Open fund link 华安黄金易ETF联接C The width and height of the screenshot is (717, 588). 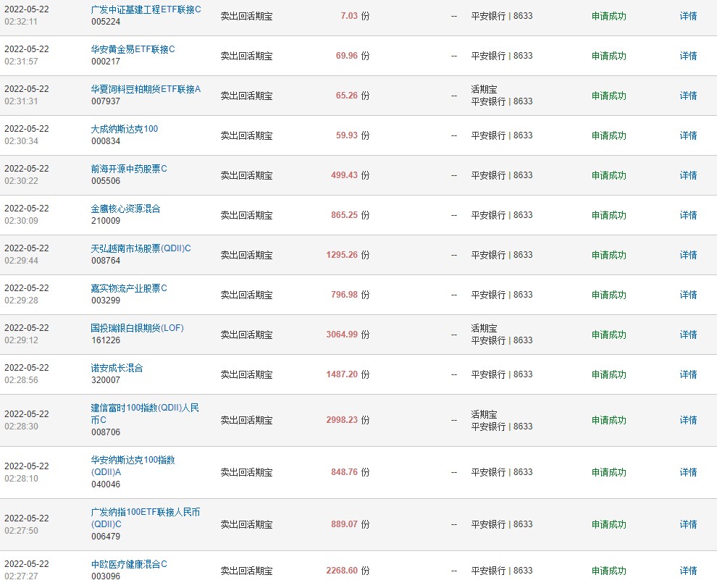pos(133,49)
